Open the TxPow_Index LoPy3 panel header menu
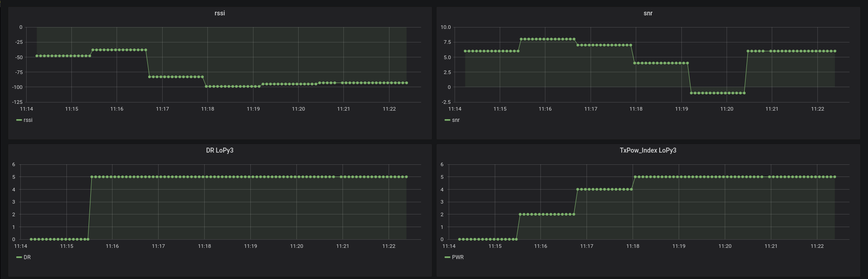The image size is (868, 279). pyautogui.click(x=648, y=150)
